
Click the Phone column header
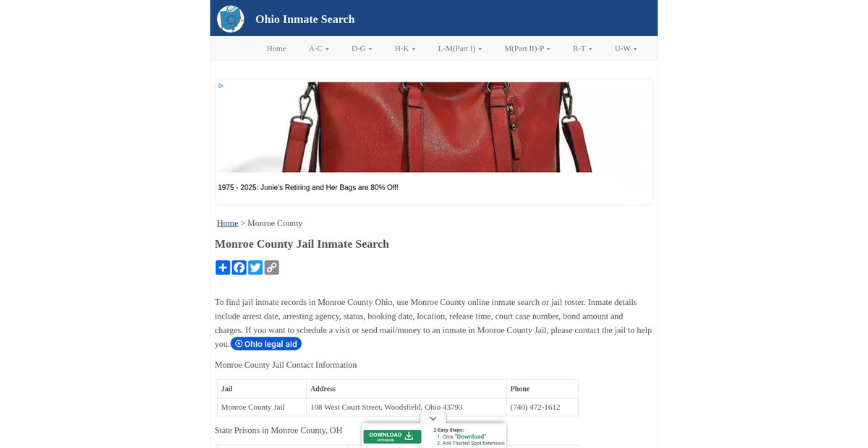[542, 389]
